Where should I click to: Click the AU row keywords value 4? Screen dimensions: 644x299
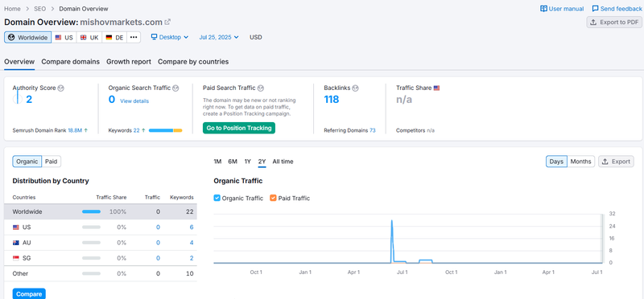192,243
